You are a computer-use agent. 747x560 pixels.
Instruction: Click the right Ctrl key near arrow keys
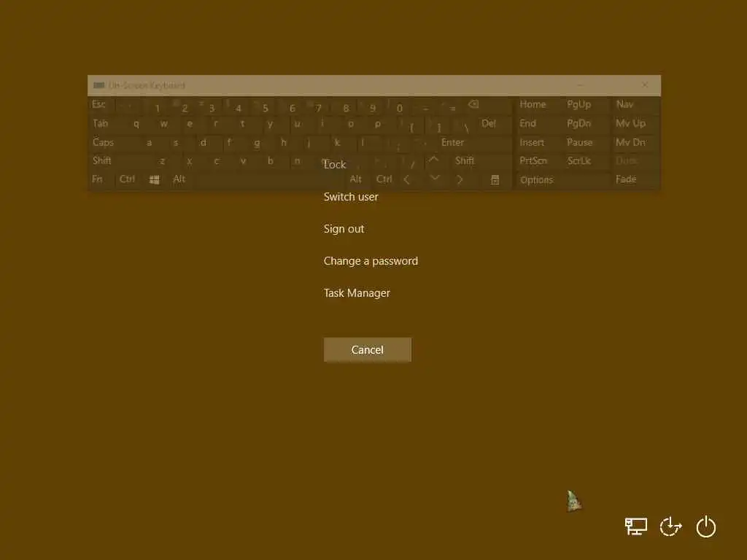click(384, 179)
